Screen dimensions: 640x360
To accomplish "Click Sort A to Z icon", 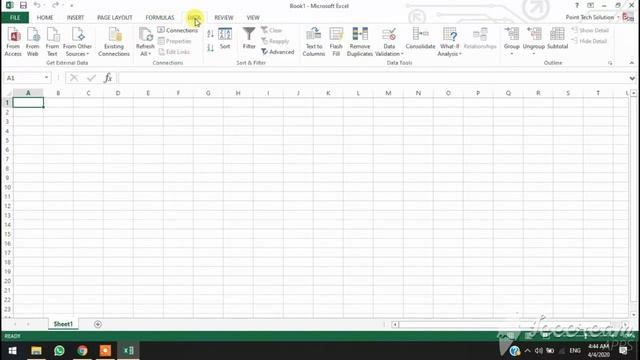I will 210,34.
